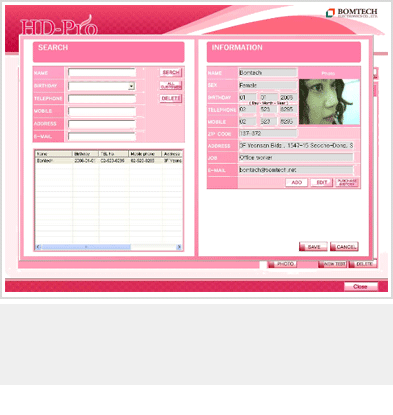Click the customer photo thumbnail
Image resolution: width=393 pixels, height=415 pixels.
(329, 102)
